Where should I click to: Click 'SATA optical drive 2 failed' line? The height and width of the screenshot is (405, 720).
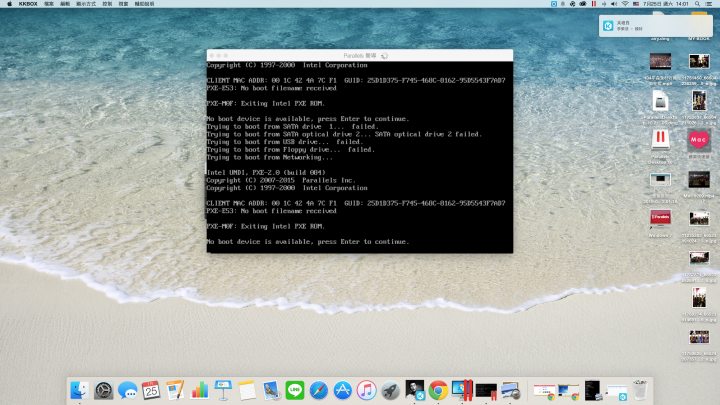[x=344, y=134]
